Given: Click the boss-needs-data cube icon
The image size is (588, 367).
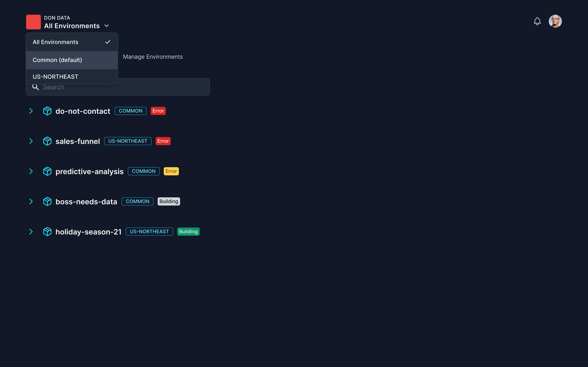Looking at the screenshot, I should point(47,201).
